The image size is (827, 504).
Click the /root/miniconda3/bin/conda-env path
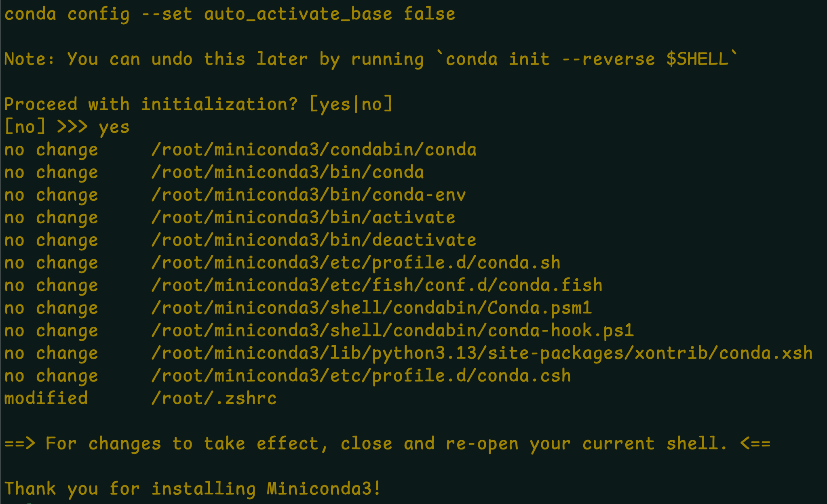pos(308,195)
